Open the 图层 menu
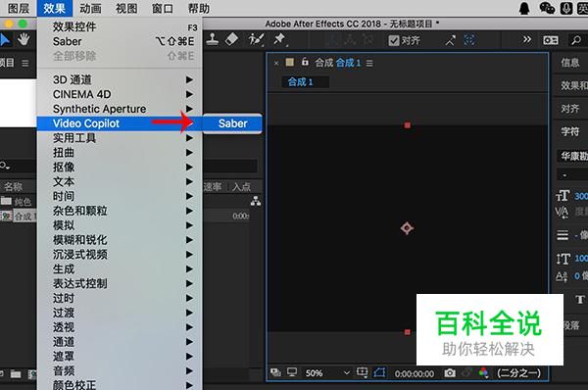This screenshot has height=390, width=588. tap(19, 8)
